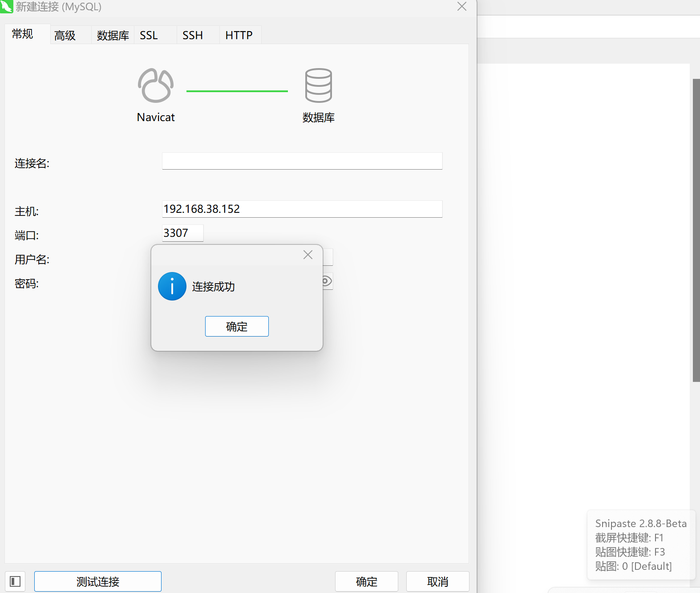Viewport: 700px width, 593px height.
Task: Close the 新建连接 (MySQL) window
Action: [x=462, y=7]
